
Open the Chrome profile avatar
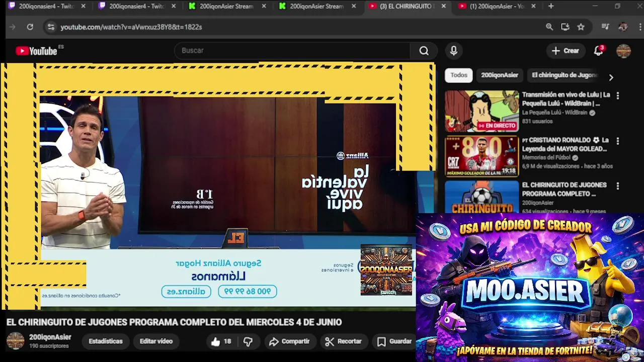click(x=623, y=27)
